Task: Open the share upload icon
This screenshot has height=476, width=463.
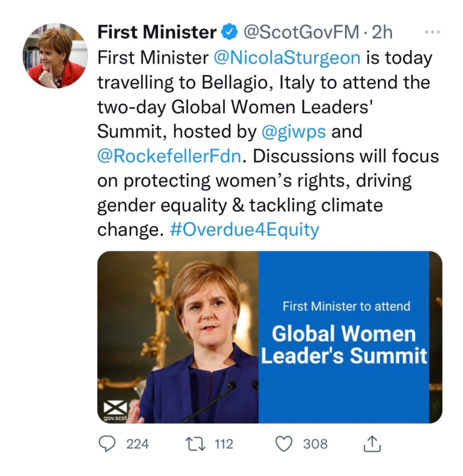Action: point(372,445)
